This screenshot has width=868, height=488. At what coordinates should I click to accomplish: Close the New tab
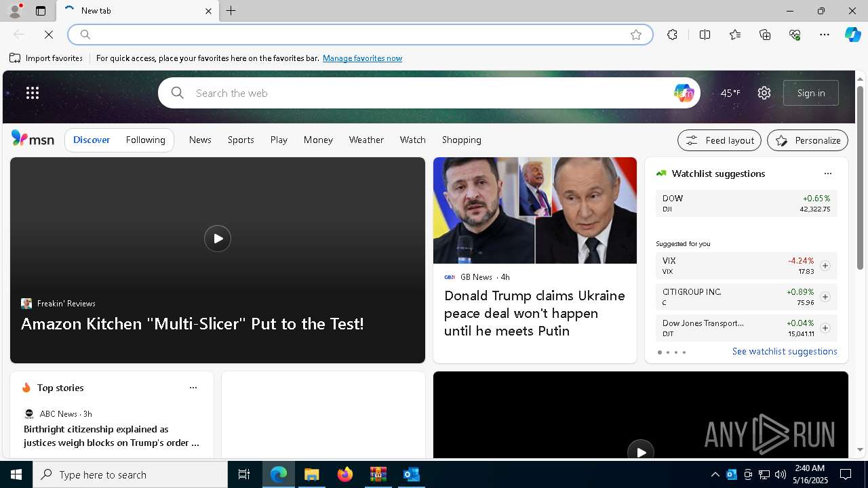point(208,11)
